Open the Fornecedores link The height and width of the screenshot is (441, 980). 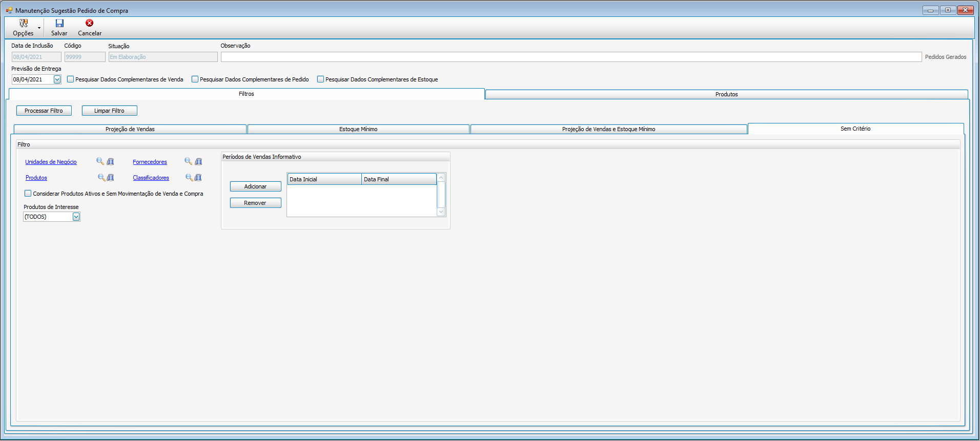(150, 162)
